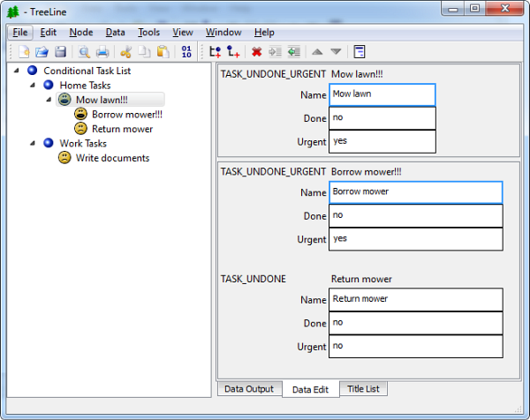Paste using the clipboard icon

(163, 52)
